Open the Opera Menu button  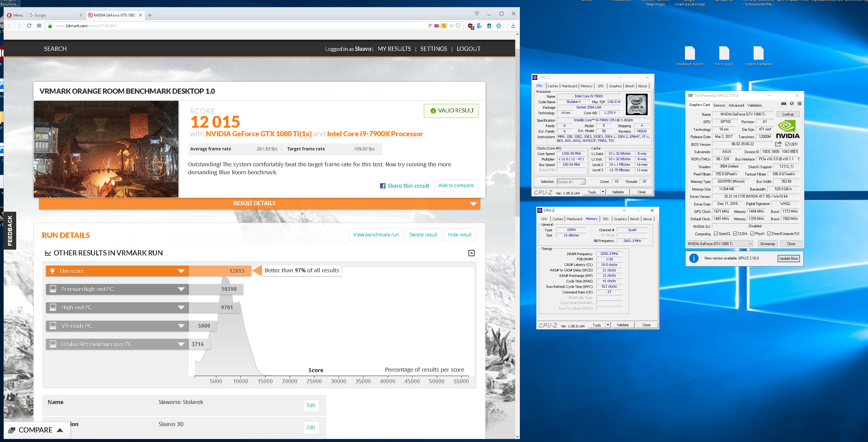pos(15,15)
